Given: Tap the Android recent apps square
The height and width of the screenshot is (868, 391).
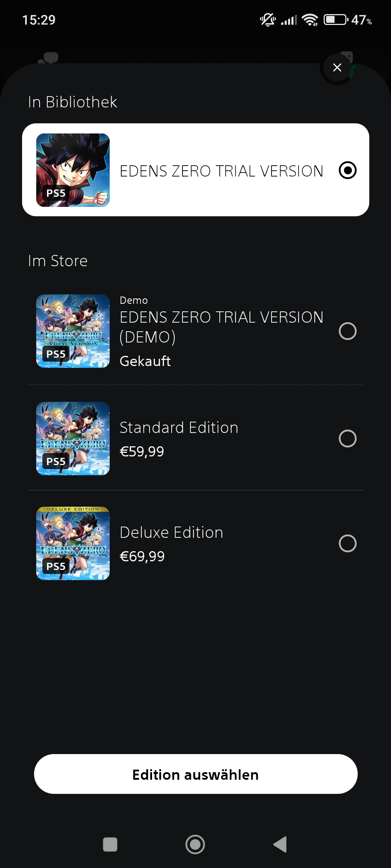Looking at the screenshot, I should pos(110,844).
